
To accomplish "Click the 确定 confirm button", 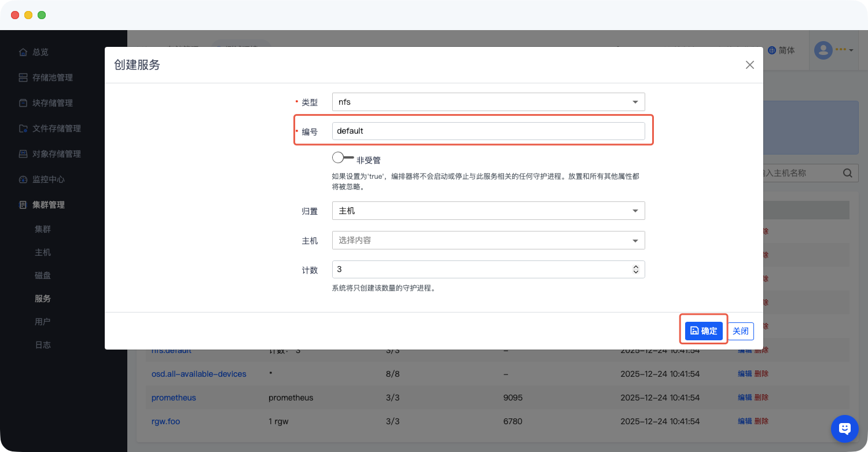I will click(x=704, y=331).
